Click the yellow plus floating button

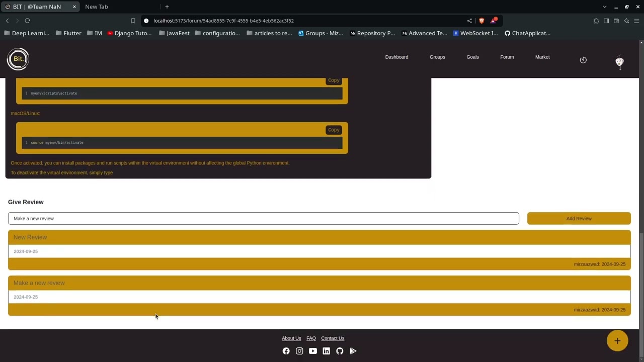[x=617, y=341]
